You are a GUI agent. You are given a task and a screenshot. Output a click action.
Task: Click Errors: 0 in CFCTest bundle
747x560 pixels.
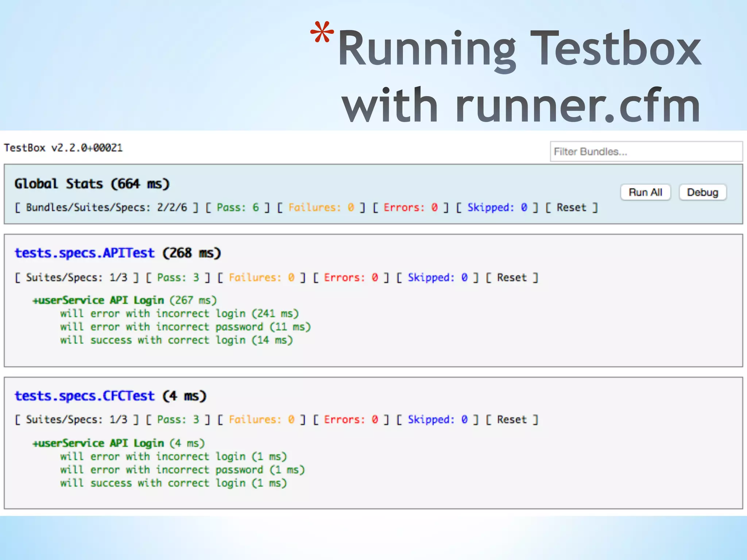[x=351, y=420]
